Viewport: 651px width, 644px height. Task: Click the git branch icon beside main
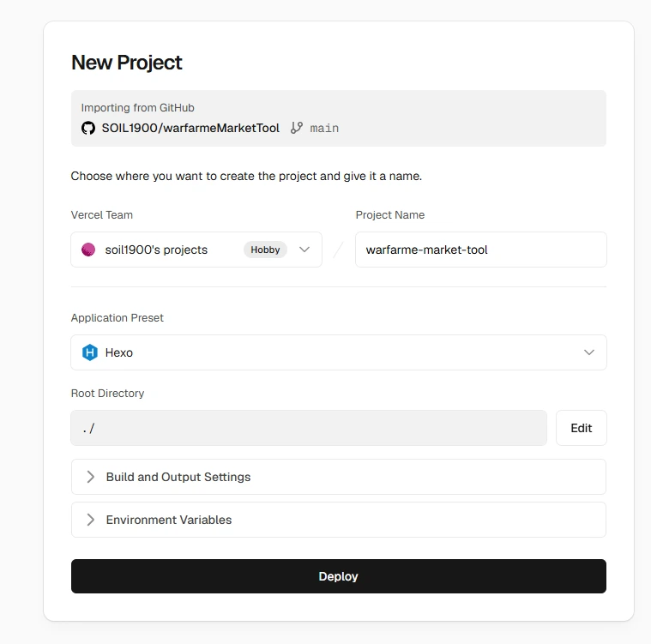297,128
